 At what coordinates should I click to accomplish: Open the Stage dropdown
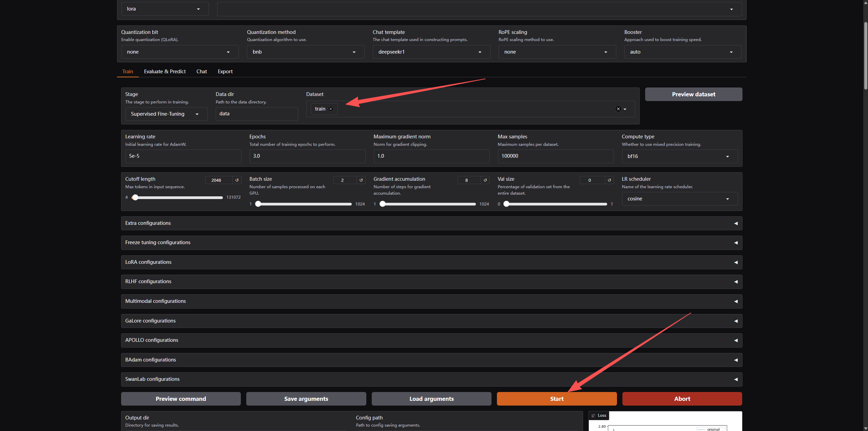[x=166, y=114]
